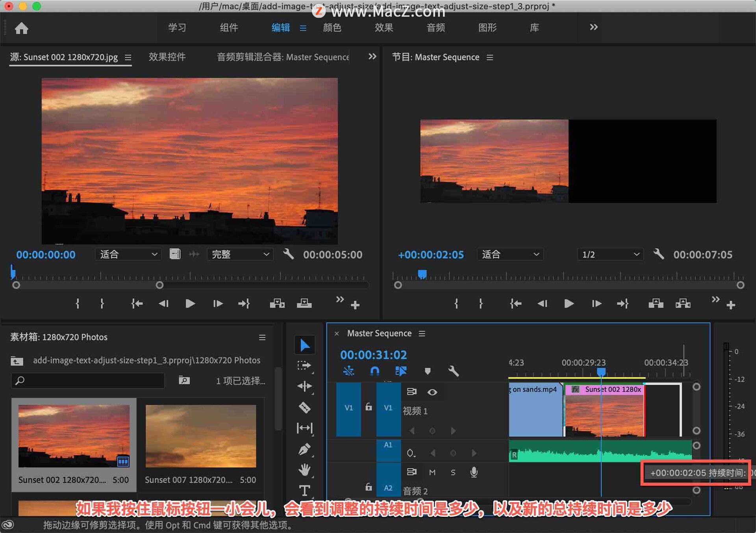Open Master Sequence timeline panel menu

422,334
